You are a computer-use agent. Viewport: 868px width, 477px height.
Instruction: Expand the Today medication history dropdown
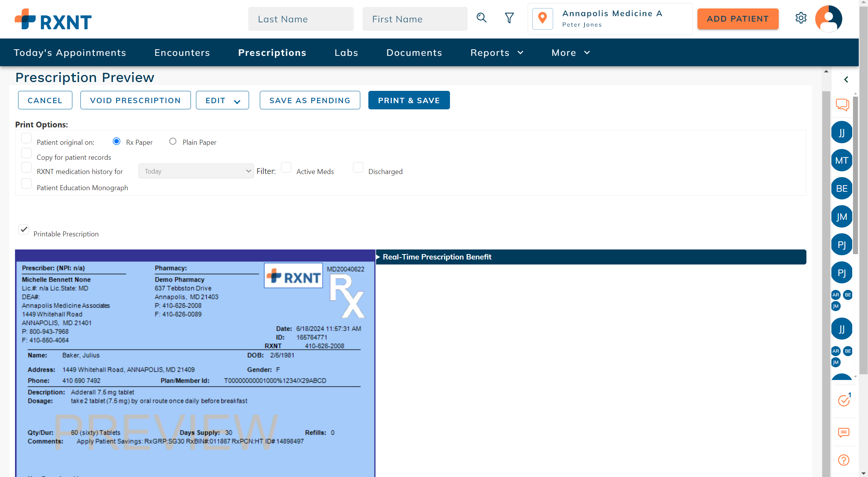[196, 171]
